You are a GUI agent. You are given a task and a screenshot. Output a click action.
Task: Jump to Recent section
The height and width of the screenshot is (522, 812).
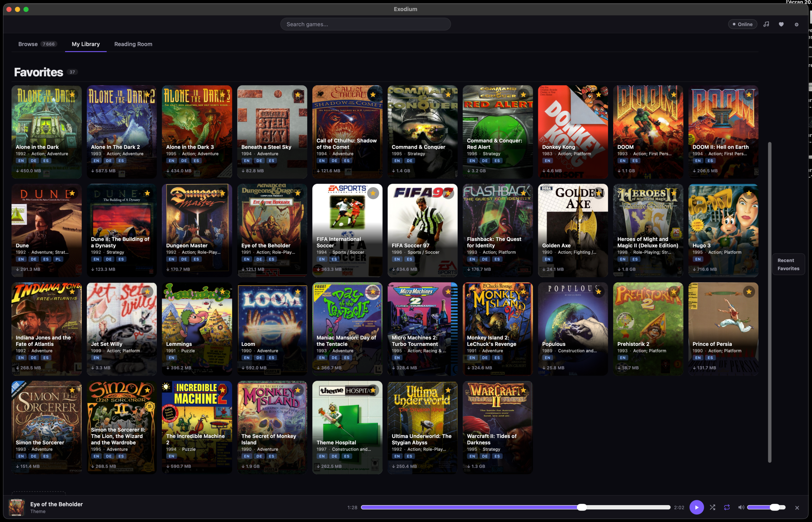pyautogui.click(x=786, y=260)
